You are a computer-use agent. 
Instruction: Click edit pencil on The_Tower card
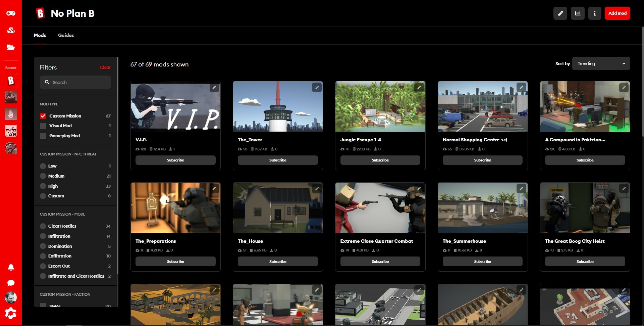click(x=317, y=88)
